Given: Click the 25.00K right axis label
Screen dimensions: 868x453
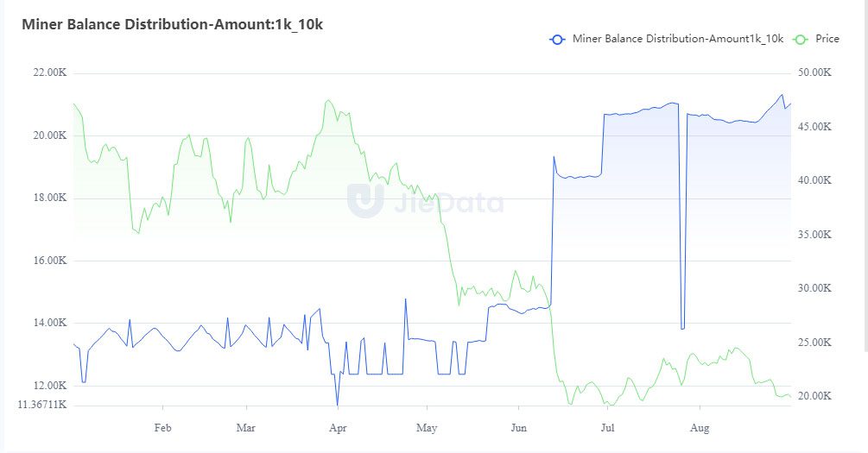Looking at the screenshot, I should point(814,343).
